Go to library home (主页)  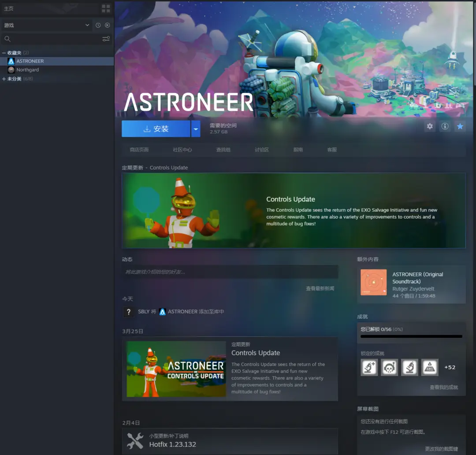coord(9,8)
